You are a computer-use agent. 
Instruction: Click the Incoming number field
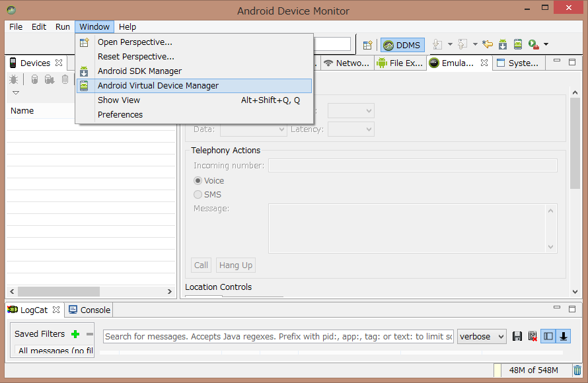(x=413, y=166)
